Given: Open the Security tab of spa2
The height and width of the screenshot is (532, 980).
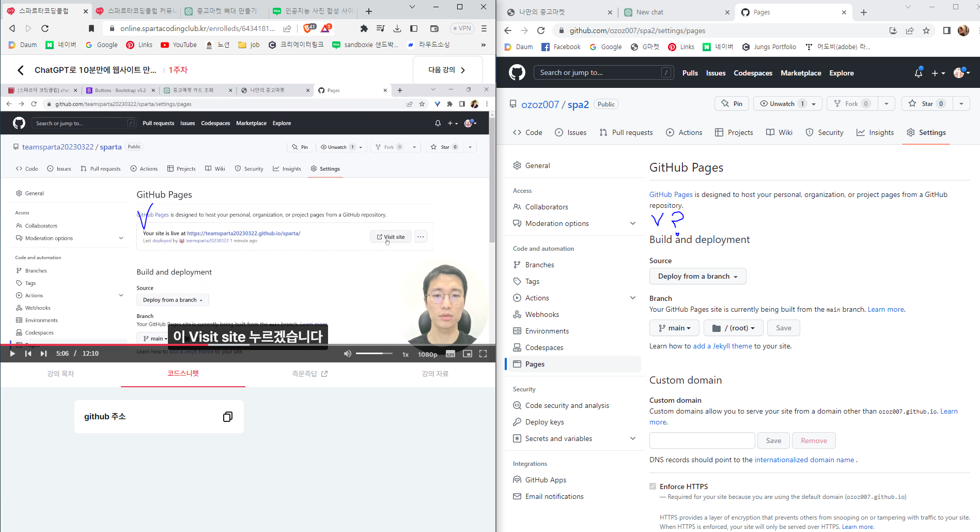Looking at the screenshot, I should (825, 132).
